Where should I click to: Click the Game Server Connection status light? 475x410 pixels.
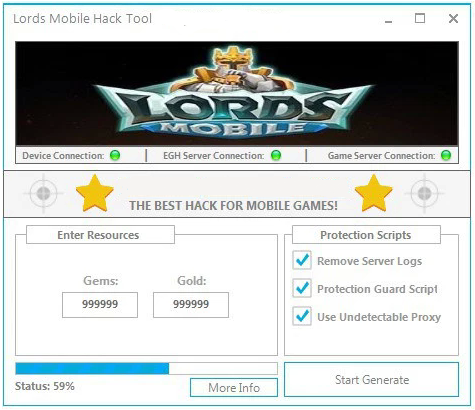coord(446,155)
